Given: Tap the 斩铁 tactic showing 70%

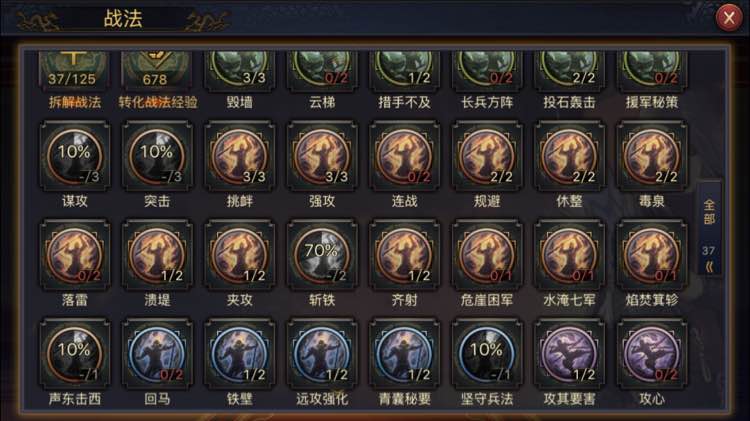Looking at the screenshot, I should pos(322,255).
